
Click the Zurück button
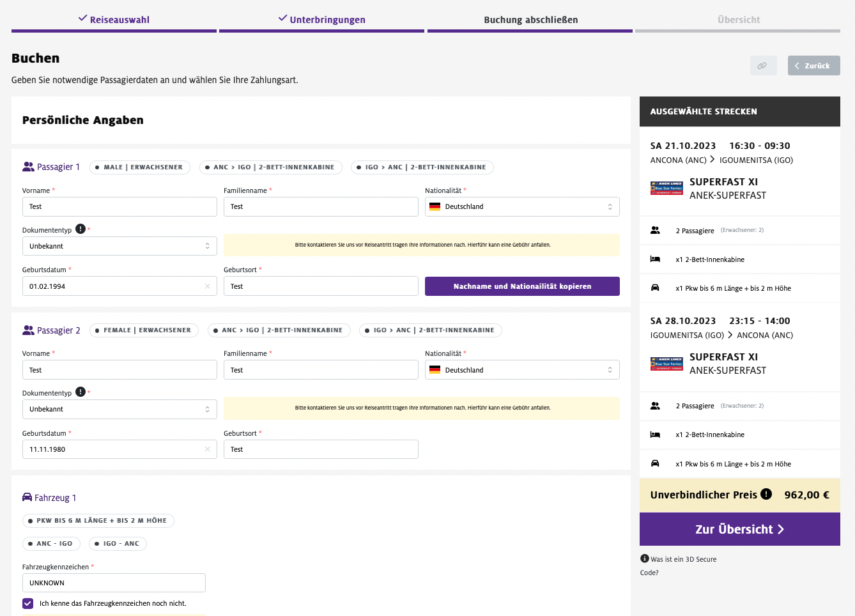(813, 66)
